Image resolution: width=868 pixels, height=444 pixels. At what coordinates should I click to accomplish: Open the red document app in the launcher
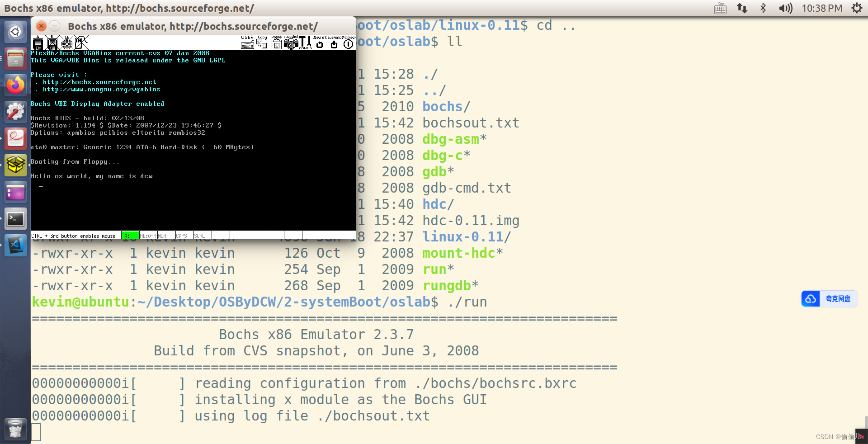pyautogui.click(x=15, y=138)
